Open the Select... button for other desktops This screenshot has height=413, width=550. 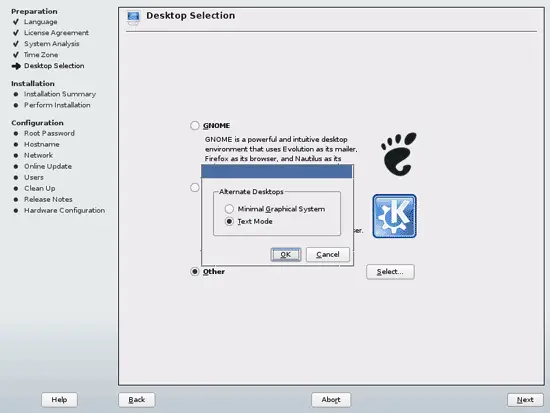coord(390,272)
